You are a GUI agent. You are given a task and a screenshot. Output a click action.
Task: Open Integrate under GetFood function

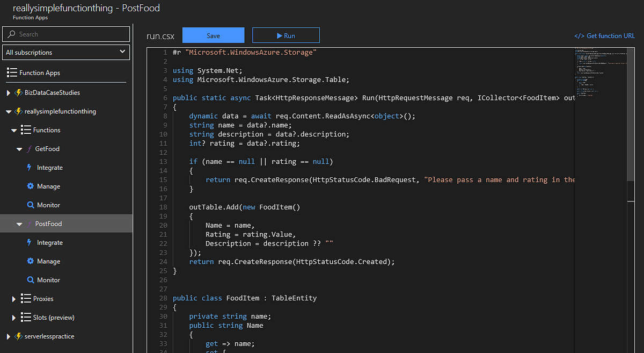click(49, 168)
